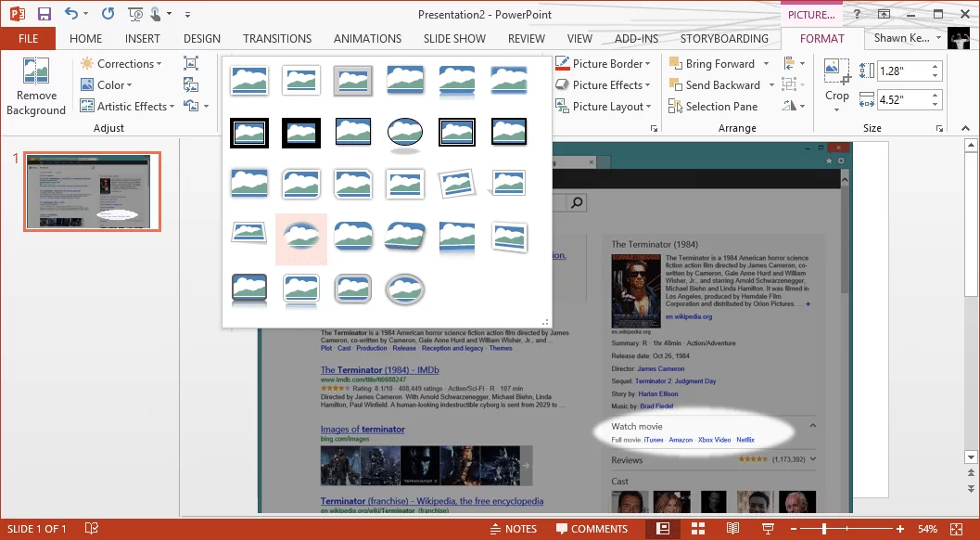Screen dimensions: 980x540
Task: Open PowerPoint Help question mark
Action: click(x=857, y=14)
